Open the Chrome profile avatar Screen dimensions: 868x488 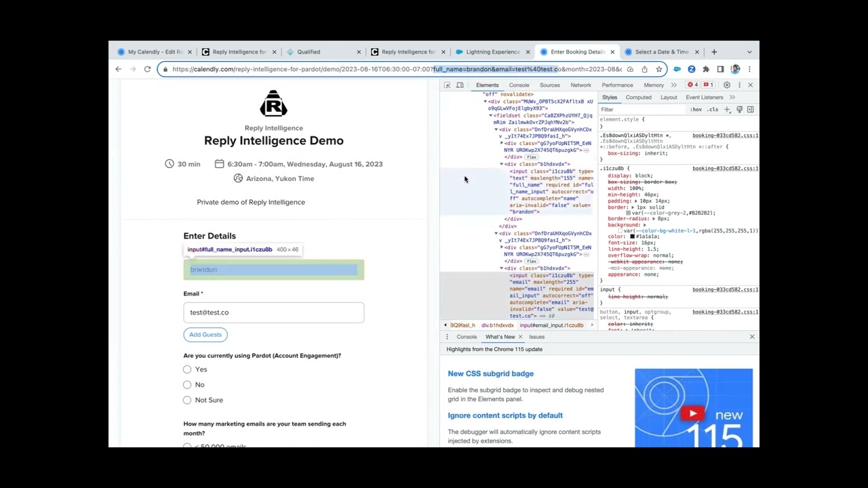pyautogui.click(x=735, y=69)
